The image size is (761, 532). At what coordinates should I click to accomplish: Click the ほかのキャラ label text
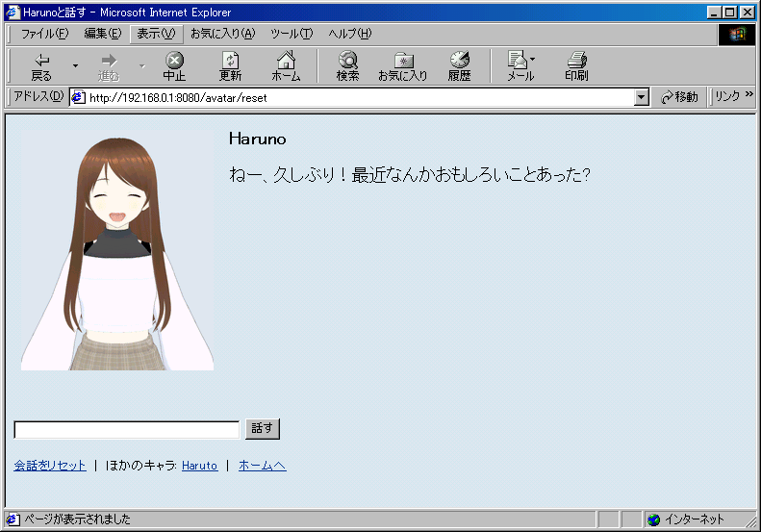[x=140, y=466]
